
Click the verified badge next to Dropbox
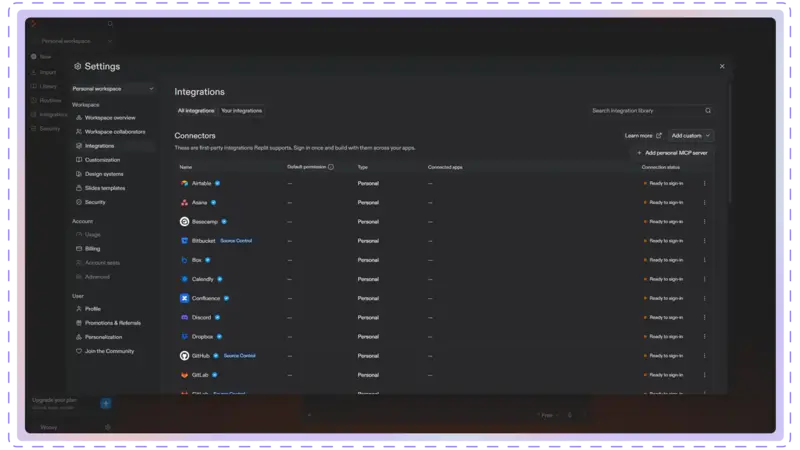click(219, 336)
